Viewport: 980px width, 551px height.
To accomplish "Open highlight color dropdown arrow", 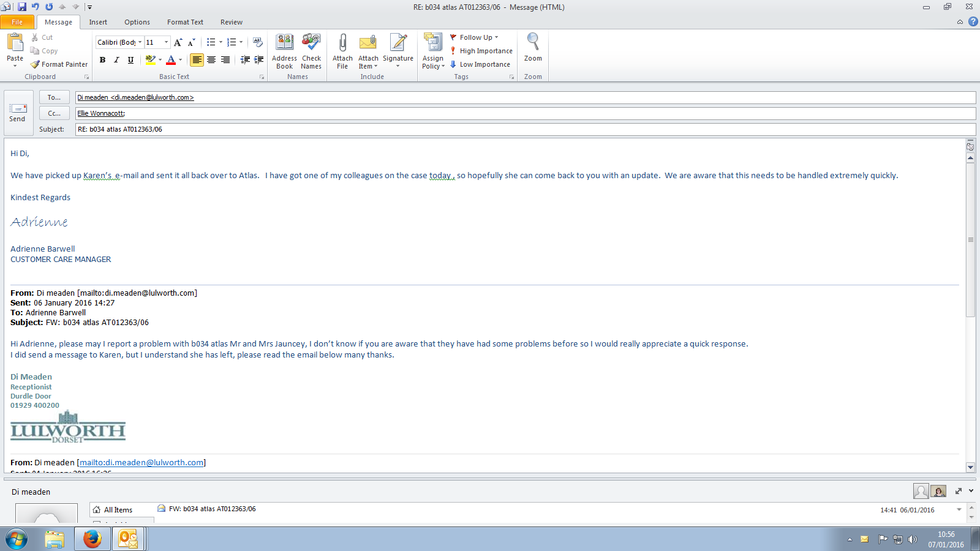I will (160, 59).
